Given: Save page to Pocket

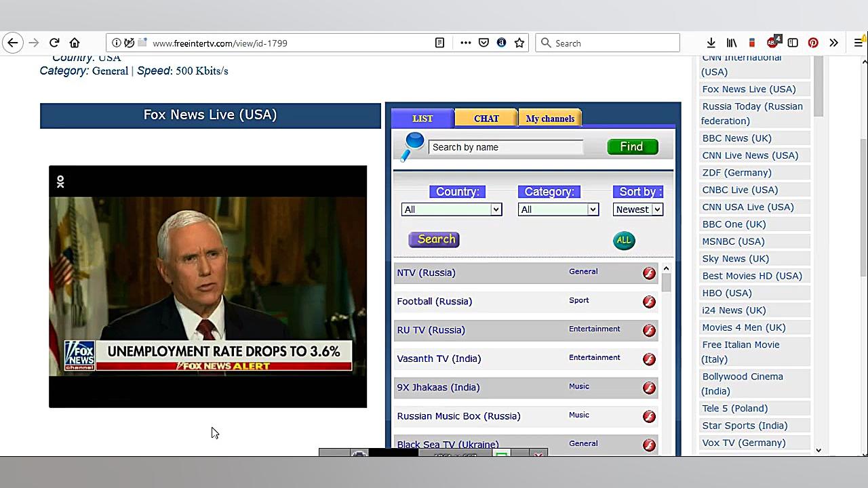Looking at the screenshot, I should tap(484, 43).
